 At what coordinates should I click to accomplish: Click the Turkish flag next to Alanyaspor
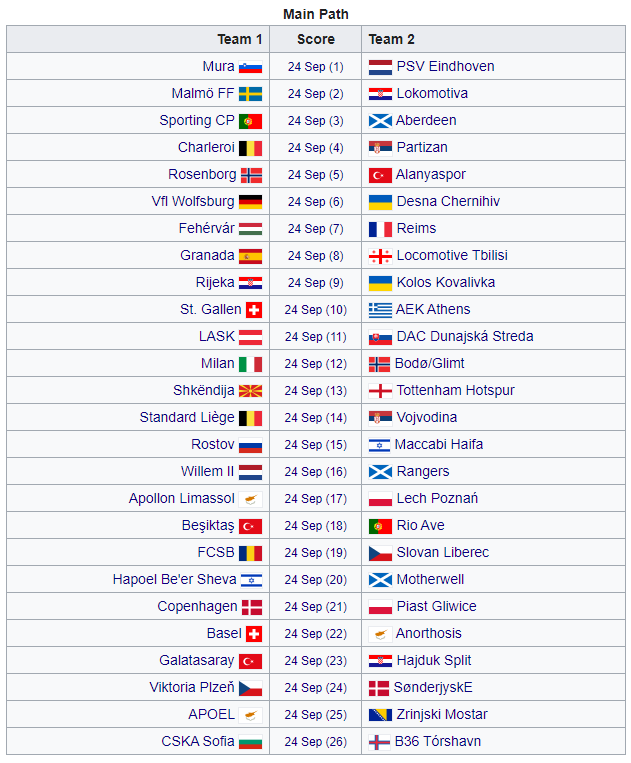coord(380,175)
